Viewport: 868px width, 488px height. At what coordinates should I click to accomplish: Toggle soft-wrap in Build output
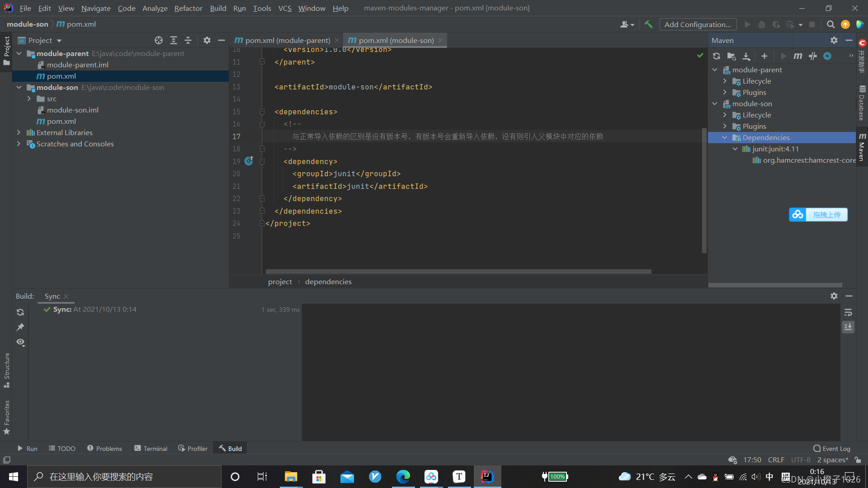point(848,312)
